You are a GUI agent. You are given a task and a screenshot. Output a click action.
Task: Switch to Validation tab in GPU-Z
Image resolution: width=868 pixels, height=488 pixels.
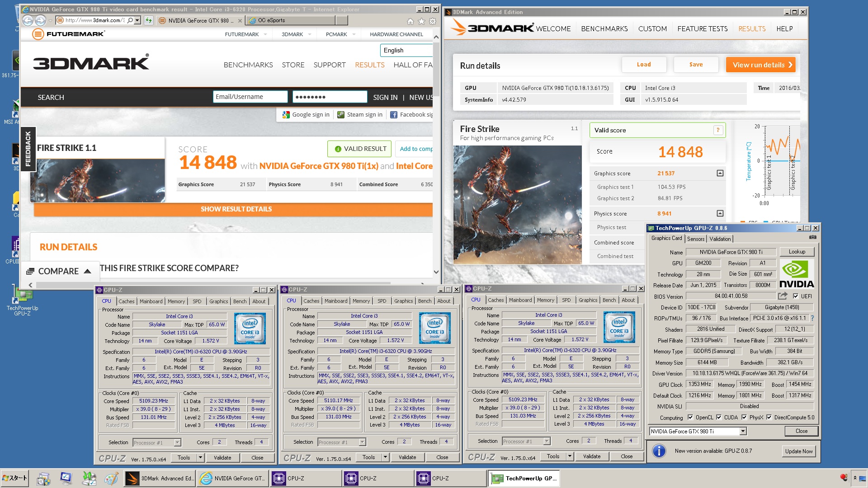pyautogui.click(x=720, y=239)
